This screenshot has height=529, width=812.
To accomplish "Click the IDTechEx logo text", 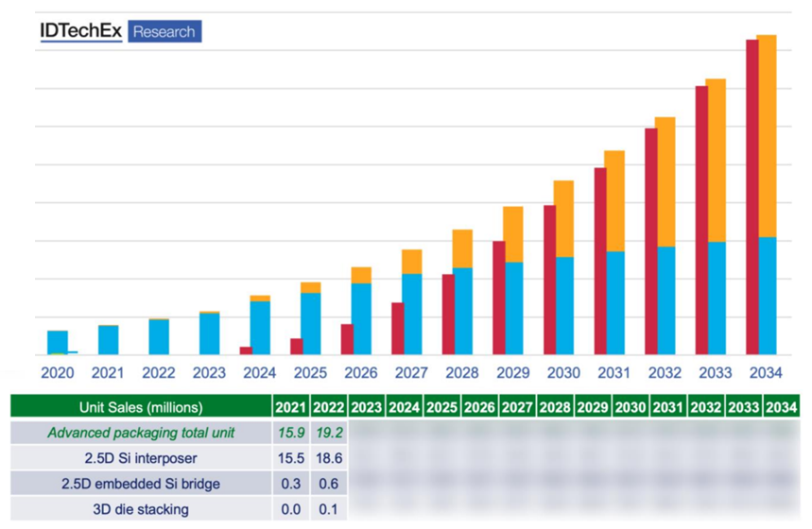I will click(x=81, y=31).
